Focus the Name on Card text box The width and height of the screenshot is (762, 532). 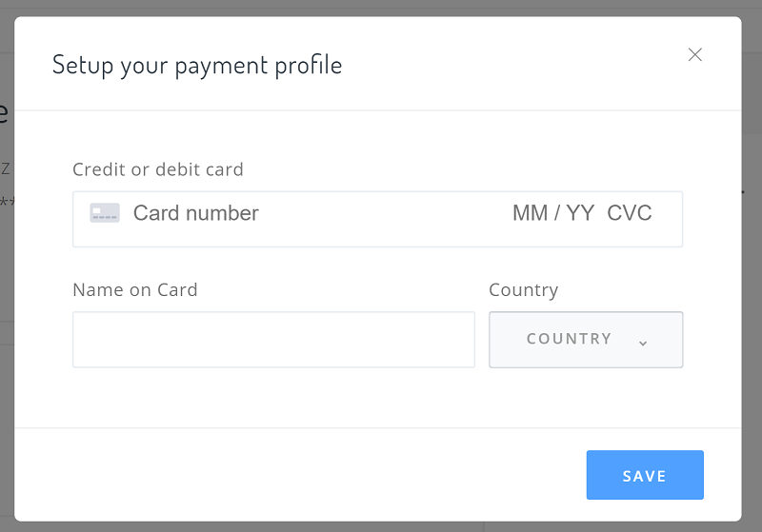pyautogui.click(x=273, y=340)
